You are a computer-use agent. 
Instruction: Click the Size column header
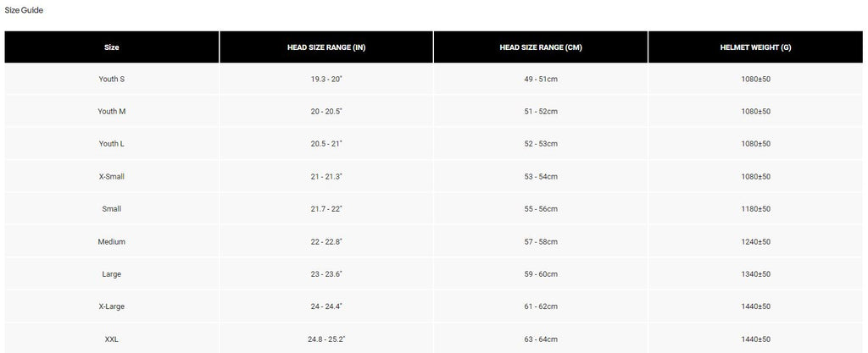111,47
